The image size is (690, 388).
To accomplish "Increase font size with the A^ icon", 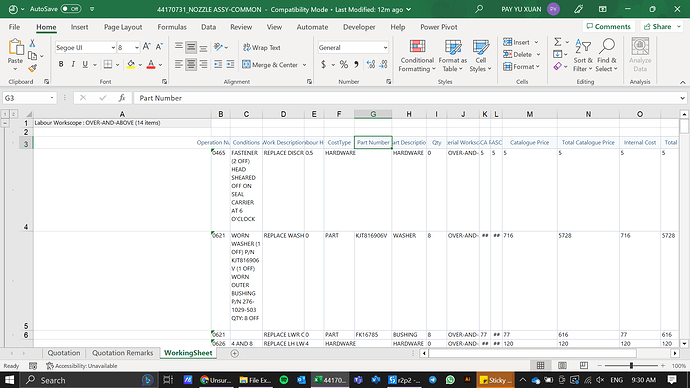I will click(147, 47).
